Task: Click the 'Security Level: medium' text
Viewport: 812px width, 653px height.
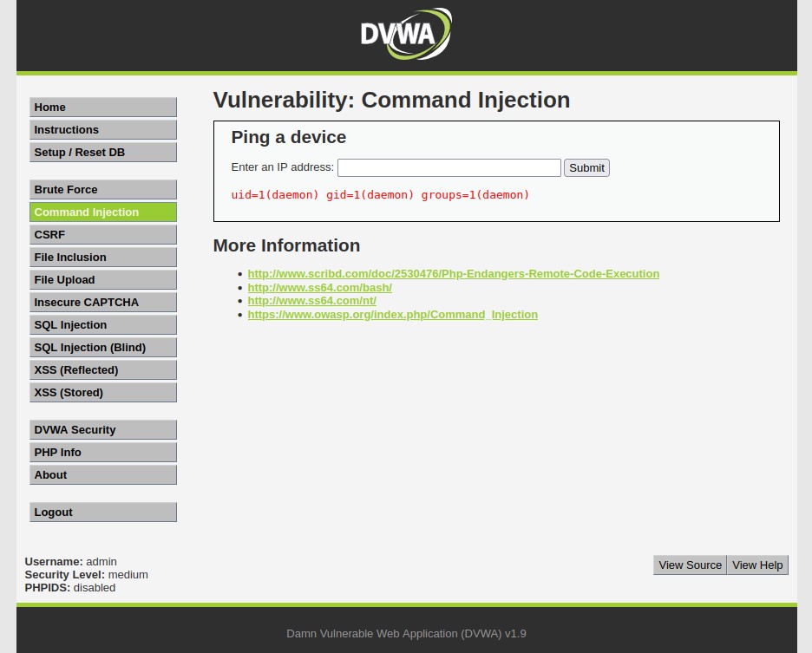Action: coord(87,574)
